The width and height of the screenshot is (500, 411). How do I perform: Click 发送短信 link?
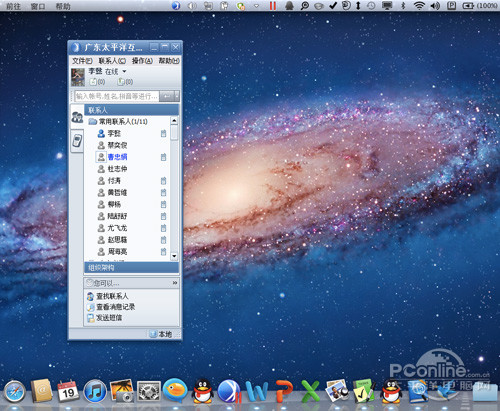pyautogui.click(x=109, y=318)
